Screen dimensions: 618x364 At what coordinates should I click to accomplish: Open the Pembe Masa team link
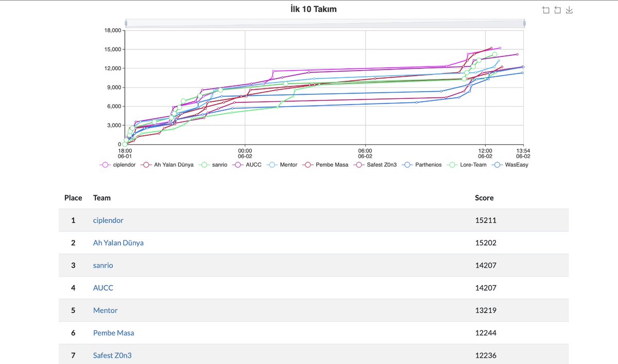point(114,333)
